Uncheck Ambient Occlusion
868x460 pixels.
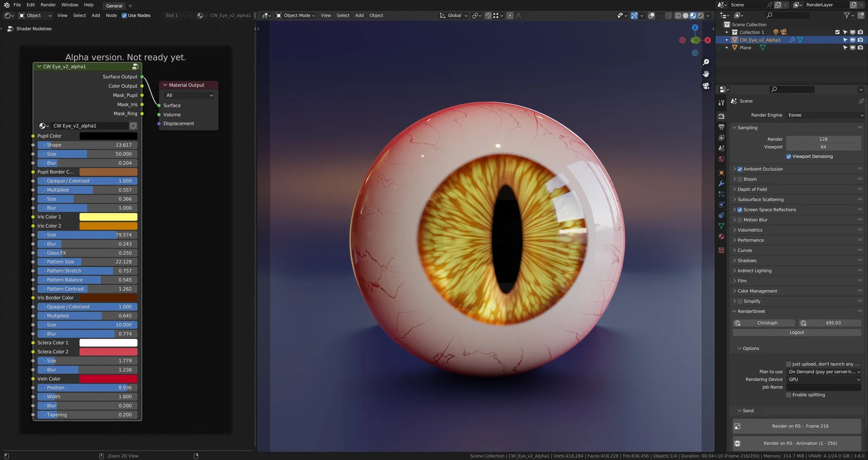point(740,169)
